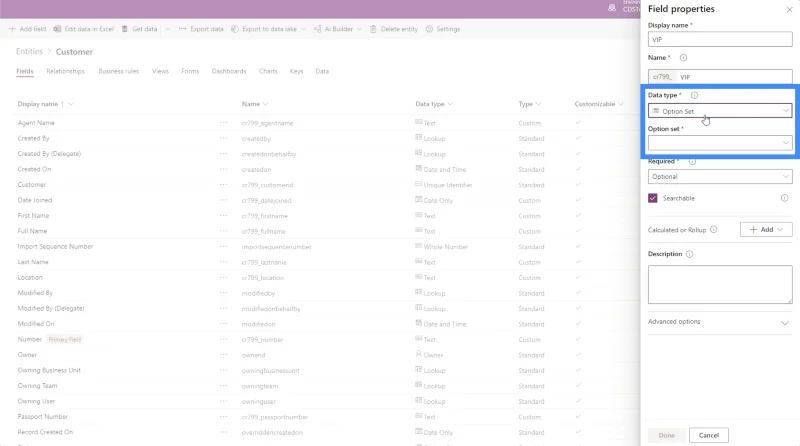Open the Data type column dropdown
800x446 pixels.
coord(449,104)
